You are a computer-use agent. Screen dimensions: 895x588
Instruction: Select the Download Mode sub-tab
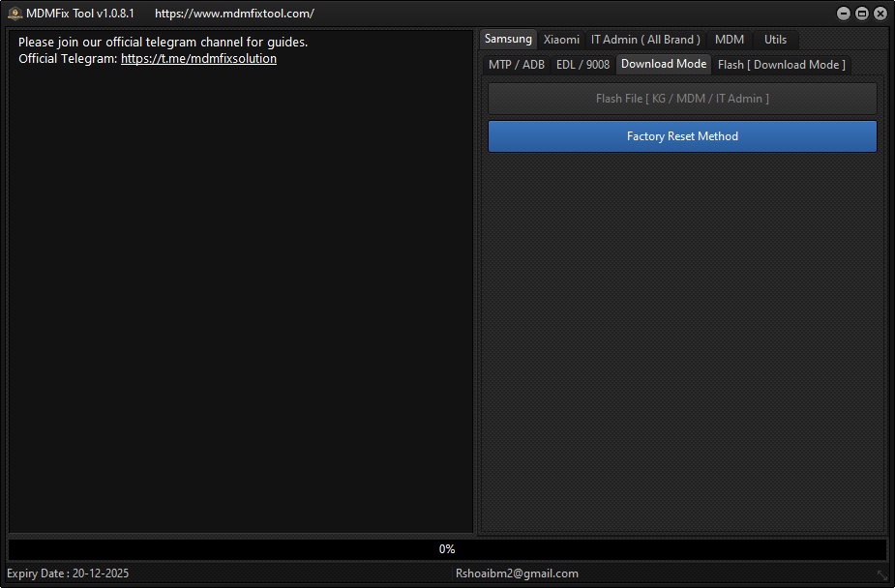(663, 64)
